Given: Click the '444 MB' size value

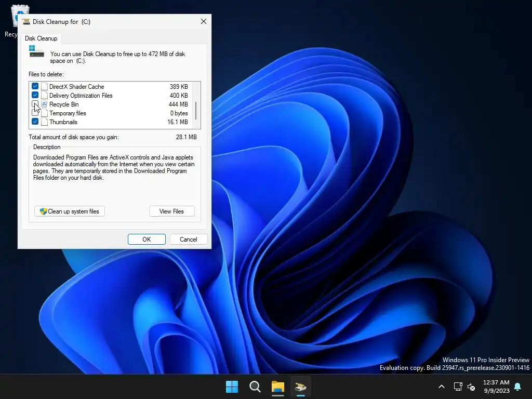Looking at the screenshot, I should coord(178,104).
